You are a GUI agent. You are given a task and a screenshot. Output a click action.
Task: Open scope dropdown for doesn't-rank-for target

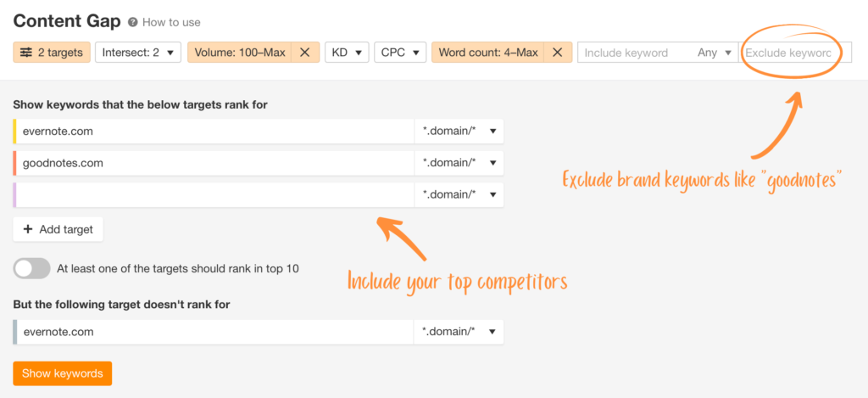pos(459,332)
